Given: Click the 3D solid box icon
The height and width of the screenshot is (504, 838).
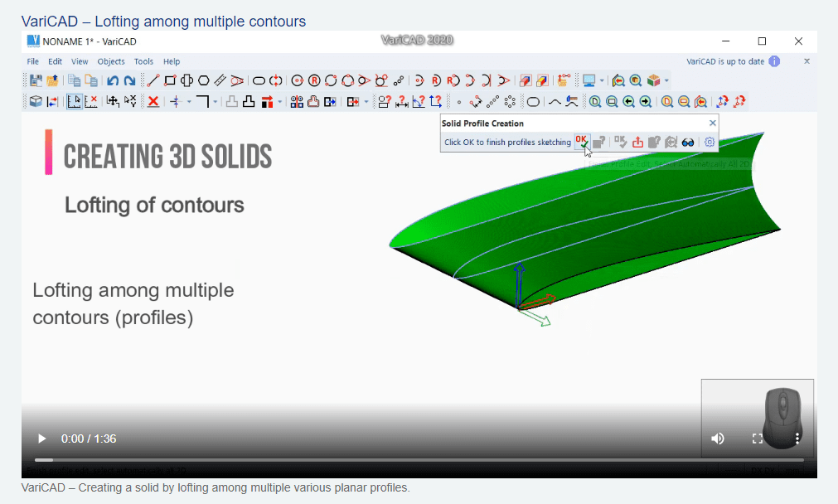Looking at the screenshot, I should coord(36,102).
